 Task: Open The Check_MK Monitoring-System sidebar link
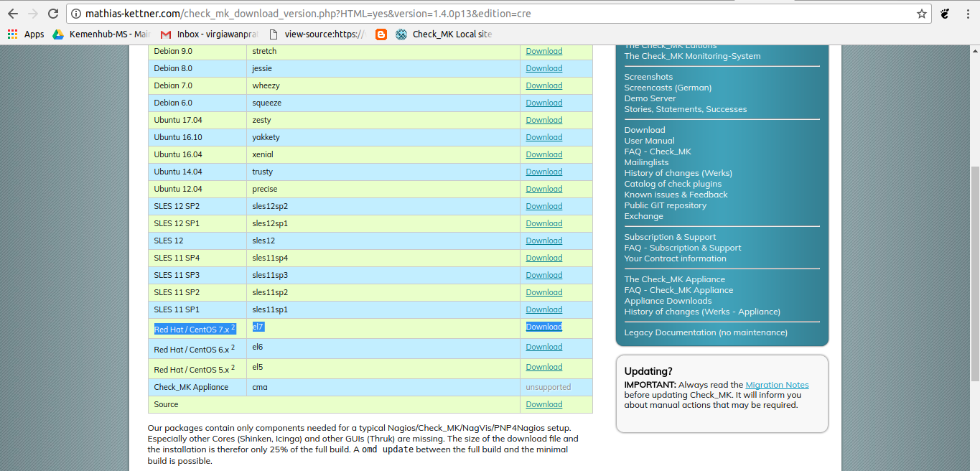[692, 56]
